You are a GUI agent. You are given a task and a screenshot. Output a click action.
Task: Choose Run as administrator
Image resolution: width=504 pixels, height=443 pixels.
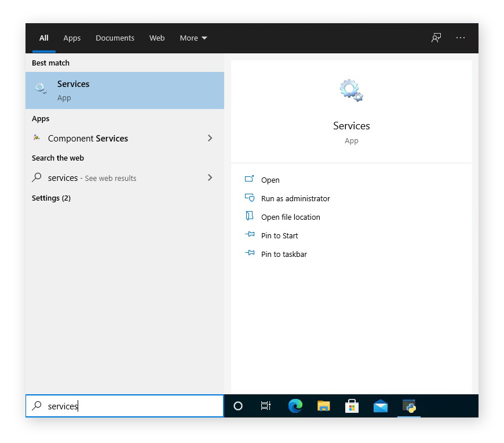click(295, 199)
